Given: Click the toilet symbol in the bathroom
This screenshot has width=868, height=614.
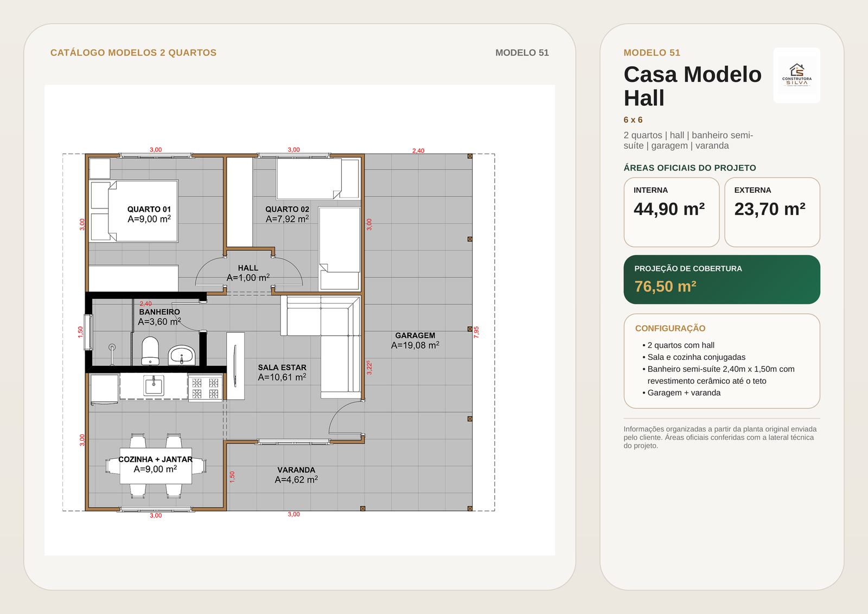Looking at the screenshot, I should tap(150, 351).
